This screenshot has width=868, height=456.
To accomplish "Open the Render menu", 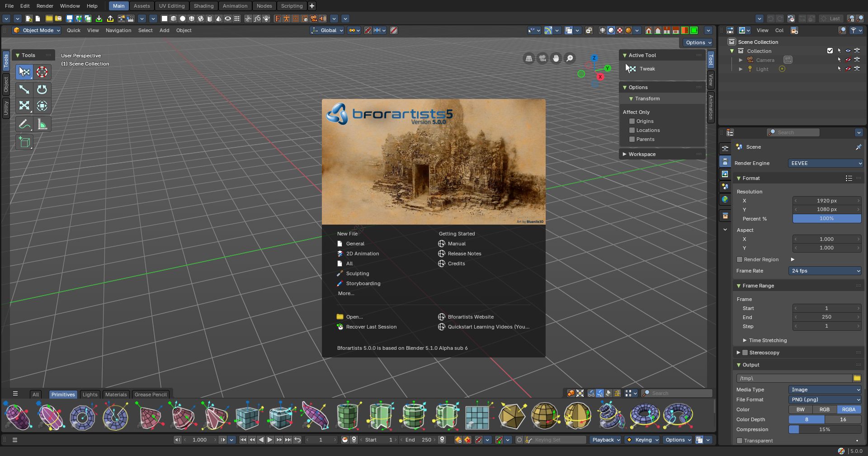I will [x=45, y=6].
